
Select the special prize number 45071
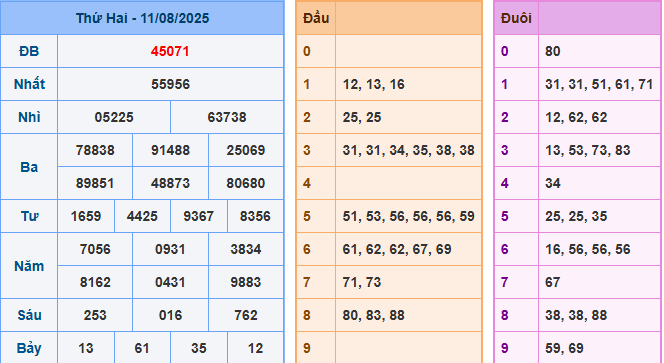(170, 51)
